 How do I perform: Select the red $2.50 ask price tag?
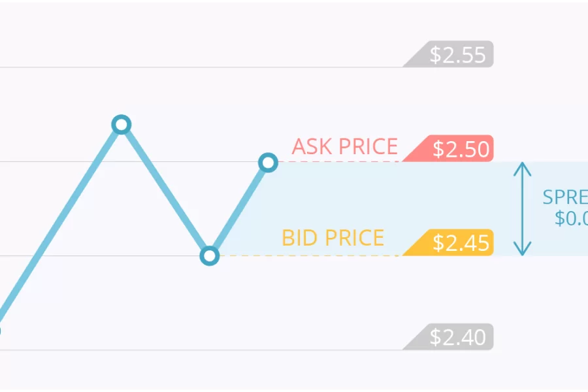[448, 148]
